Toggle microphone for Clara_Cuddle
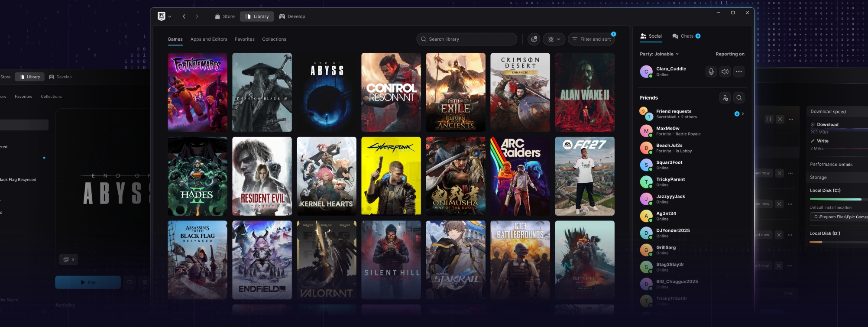The image size is (868, 327). coord(711,71)
